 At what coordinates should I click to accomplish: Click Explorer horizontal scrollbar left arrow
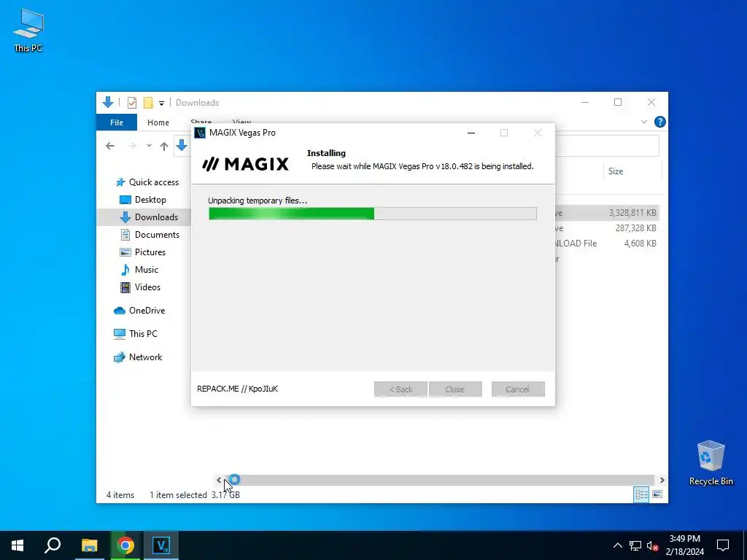point(219,480)
